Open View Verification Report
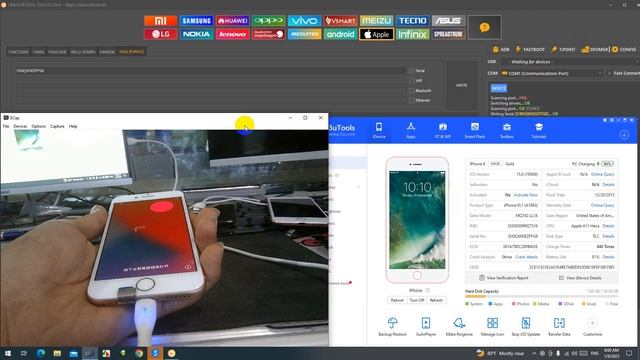This screenshot has width=640, height=360. pos(503,278)
